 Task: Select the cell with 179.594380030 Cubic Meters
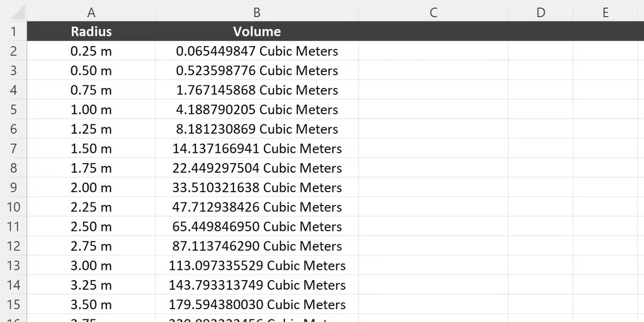pos(257,304)
